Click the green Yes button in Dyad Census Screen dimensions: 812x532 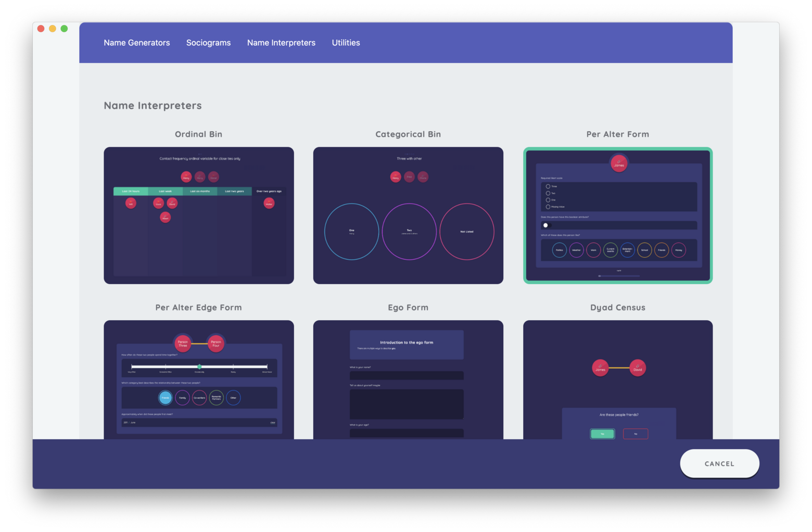coord(602,434)
